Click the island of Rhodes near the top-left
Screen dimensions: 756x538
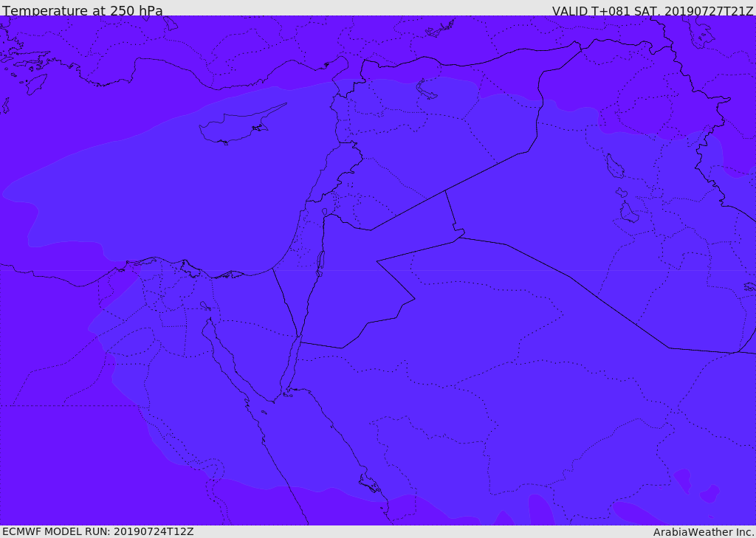(x=35, y=83)
